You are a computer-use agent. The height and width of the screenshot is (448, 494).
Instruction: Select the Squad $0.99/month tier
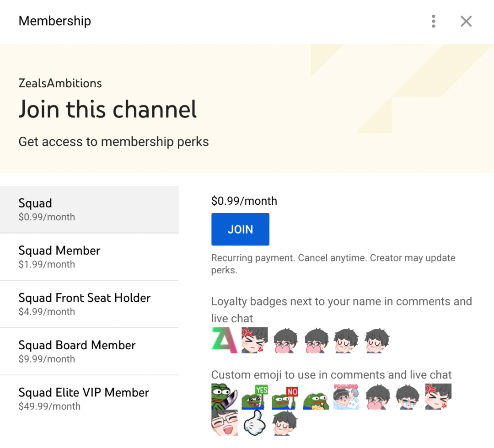tap(89, 209)
